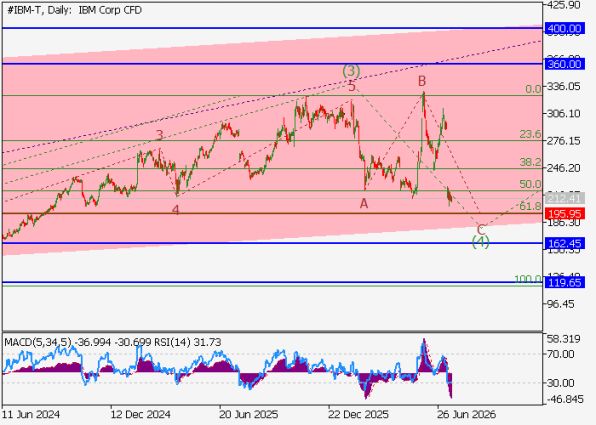Select the green (4) wave label
Image resolution: width=596 pixels, height=425 pixels.
(x=481, y=242)
